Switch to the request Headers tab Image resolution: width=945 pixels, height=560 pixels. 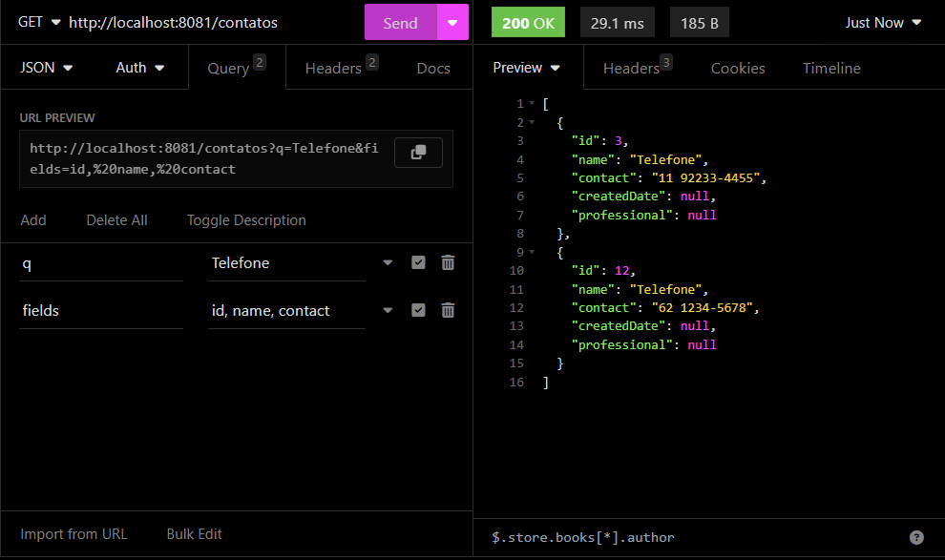[x=341, y=68]
